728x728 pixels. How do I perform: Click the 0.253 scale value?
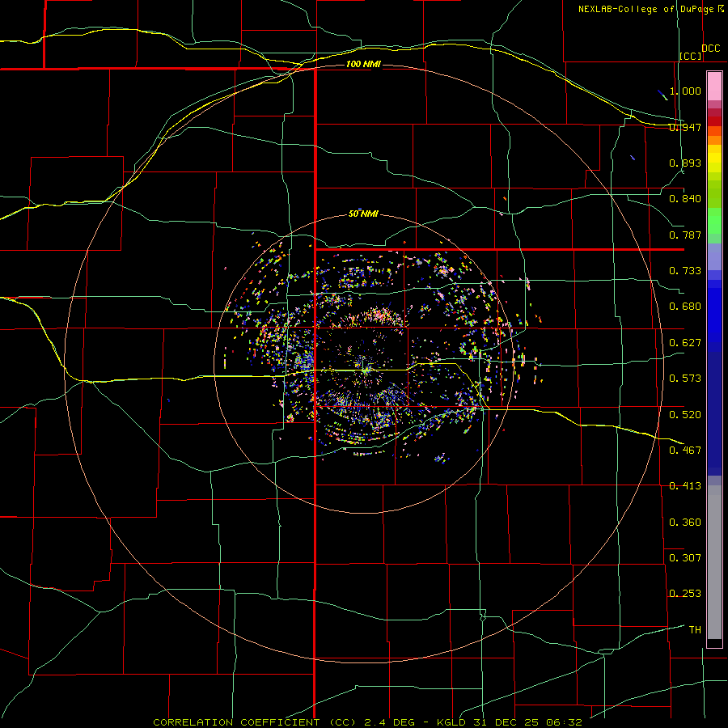[685, 594]
